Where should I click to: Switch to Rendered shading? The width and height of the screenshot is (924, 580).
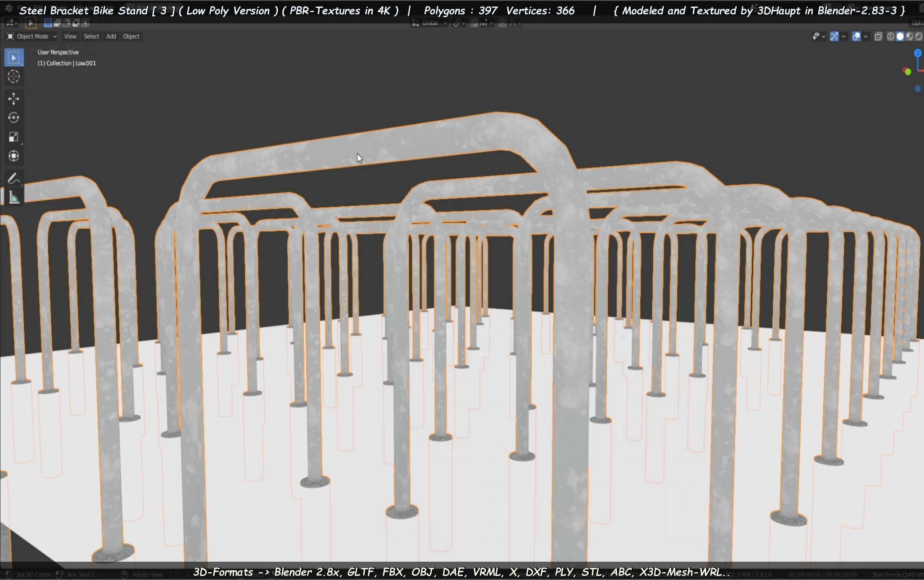(x=919, y=37)
